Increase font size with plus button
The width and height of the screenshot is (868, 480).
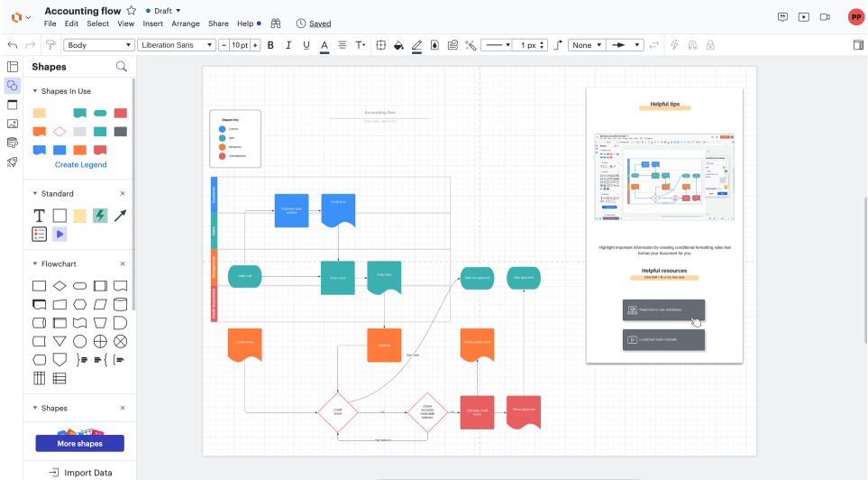pyautogui.click(x=255, y=45)
